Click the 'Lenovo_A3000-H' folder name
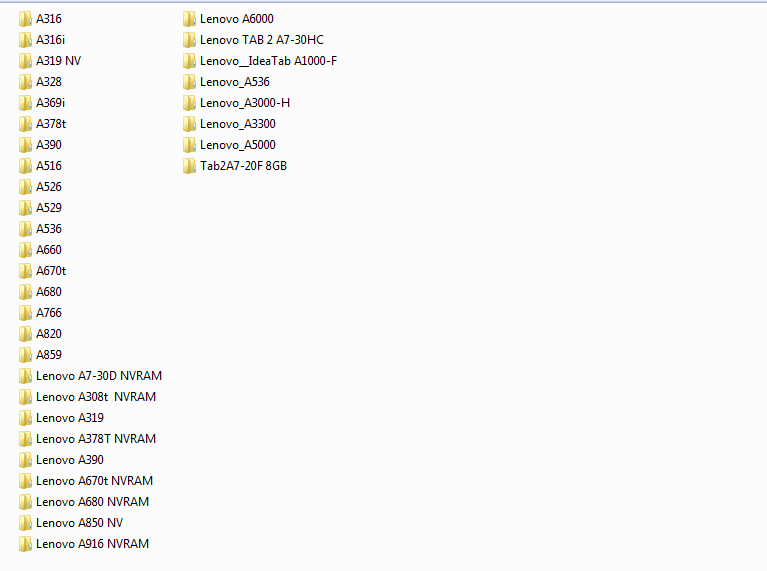 coord(245,103)
